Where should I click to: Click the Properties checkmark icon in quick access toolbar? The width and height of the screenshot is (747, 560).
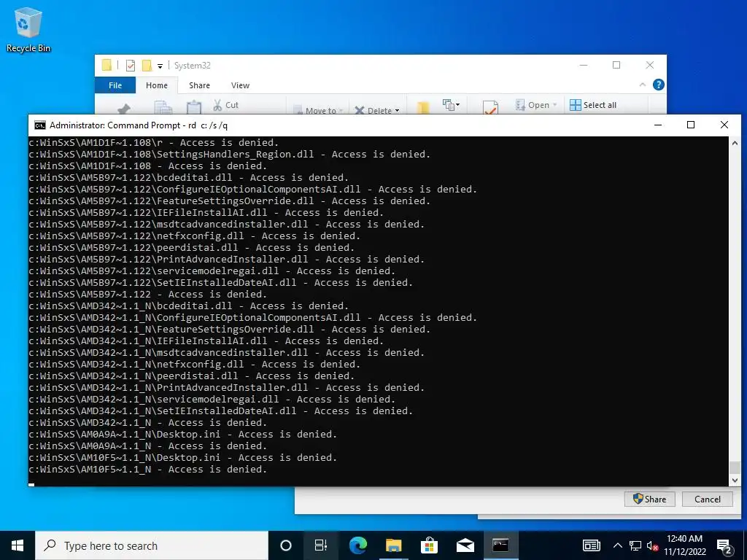(x=130, y=65)
